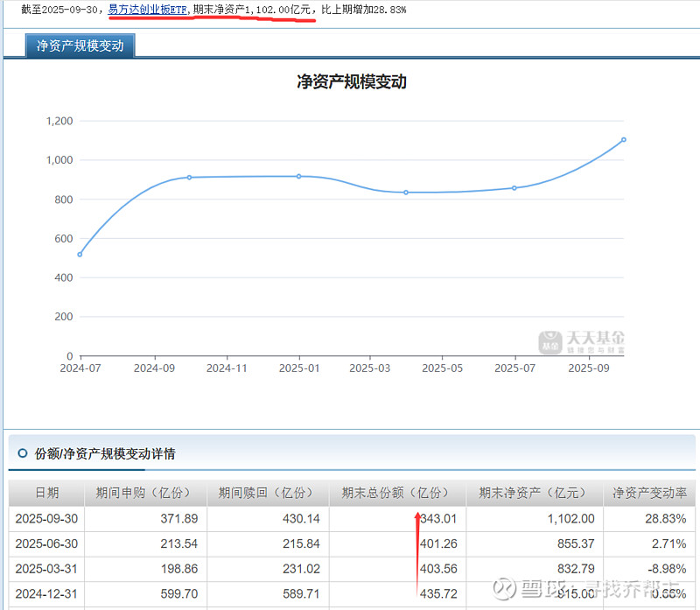
Task: Click the final peak data point on the line chart
Action: point(623,139)
